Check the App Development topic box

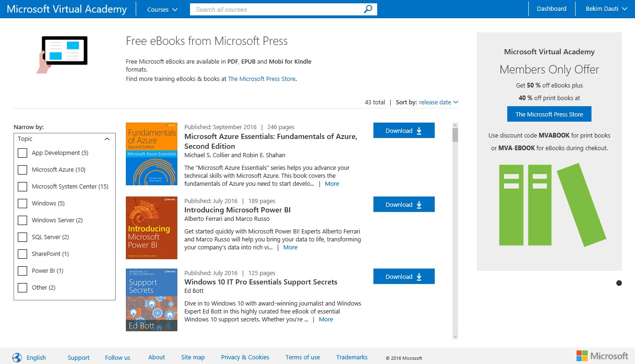[x=22, y=153]
